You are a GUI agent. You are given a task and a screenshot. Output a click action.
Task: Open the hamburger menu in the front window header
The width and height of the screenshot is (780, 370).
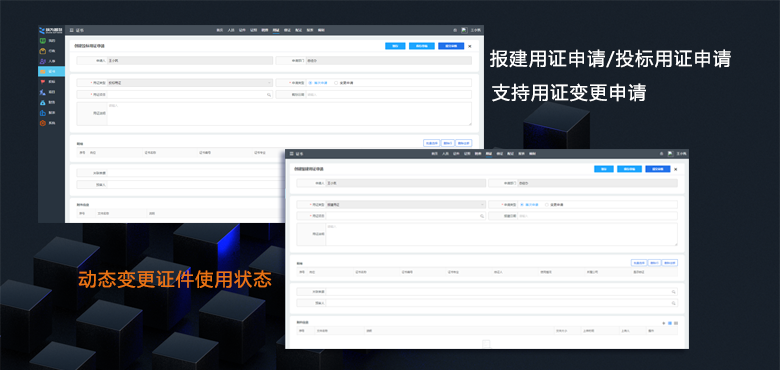[292, 154]
